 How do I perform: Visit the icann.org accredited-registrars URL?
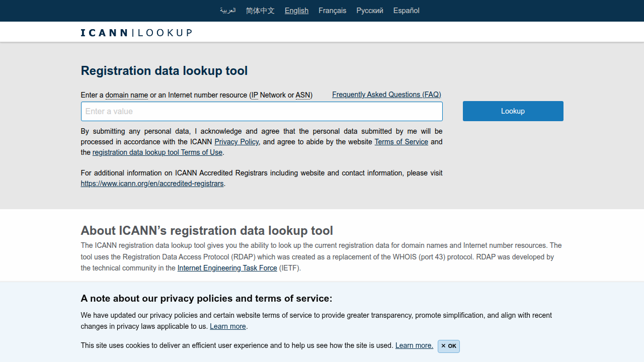click(152, 184)
